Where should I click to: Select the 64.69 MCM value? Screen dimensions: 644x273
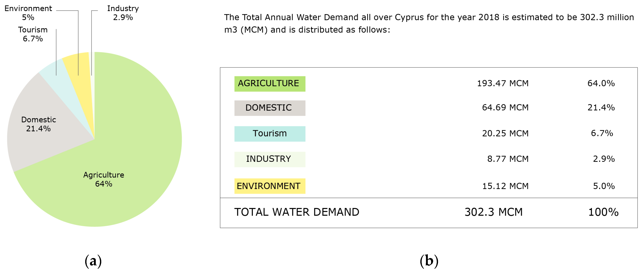(x=505, y=108)
